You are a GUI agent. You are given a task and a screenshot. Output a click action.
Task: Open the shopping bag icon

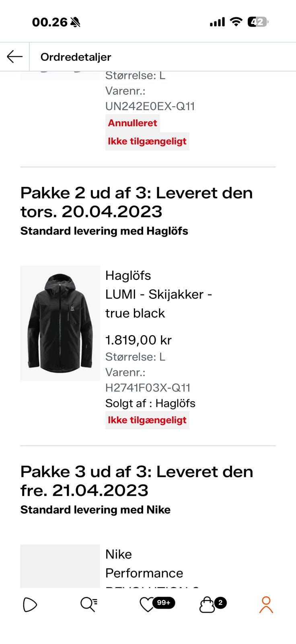[207, 605]
